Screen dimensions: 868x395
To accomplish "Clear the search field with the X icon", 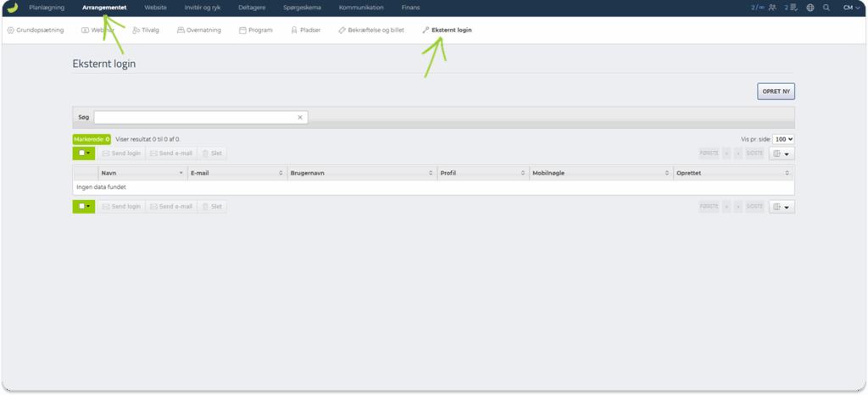I will click(x=300, y=118).
